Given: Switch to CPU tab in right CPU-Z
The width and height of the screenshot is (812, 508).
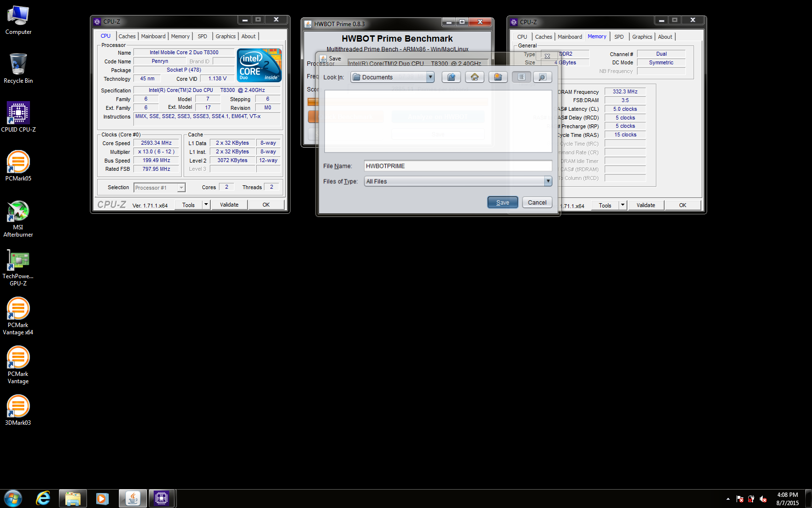Looking at the screenshot, I should (522, 37).
